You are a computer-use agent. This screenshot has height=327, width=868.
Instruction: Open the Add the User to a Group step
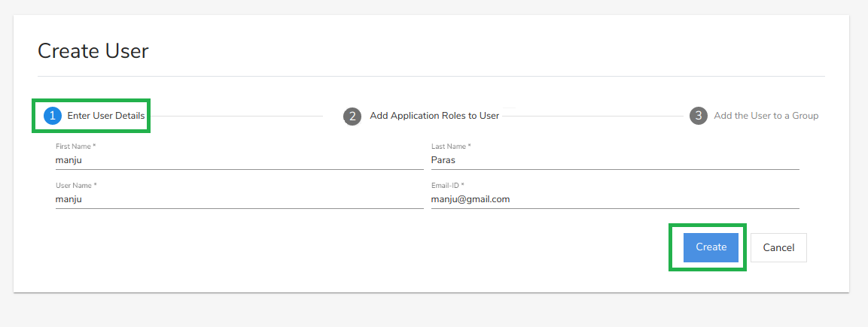point(766,116)
